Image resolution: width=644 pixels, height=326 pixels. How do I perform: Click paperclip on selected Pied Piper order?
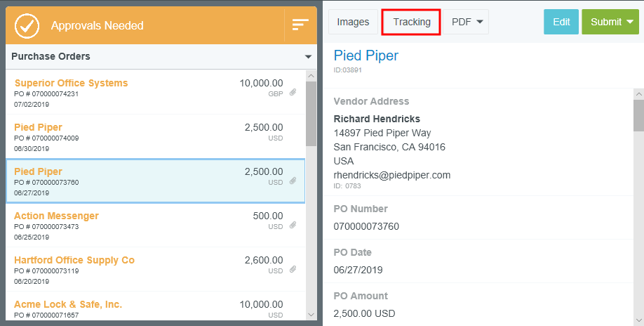coord(293,181)
